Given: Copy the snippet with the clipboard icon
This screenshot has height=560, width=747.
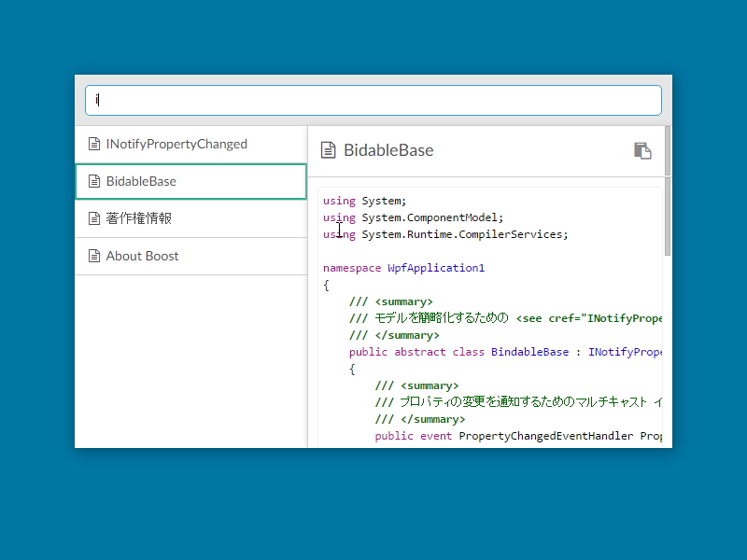Looking at the screenshot, I should point(642,150).
